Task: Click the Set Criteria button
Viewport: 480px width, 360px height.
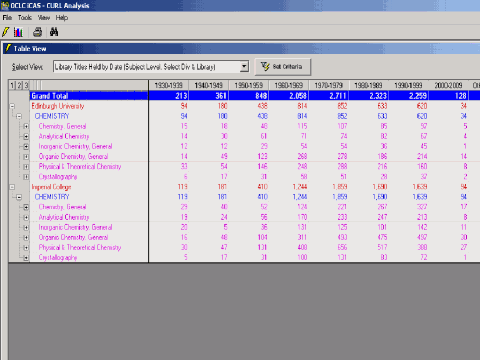Action: point(283,67)
